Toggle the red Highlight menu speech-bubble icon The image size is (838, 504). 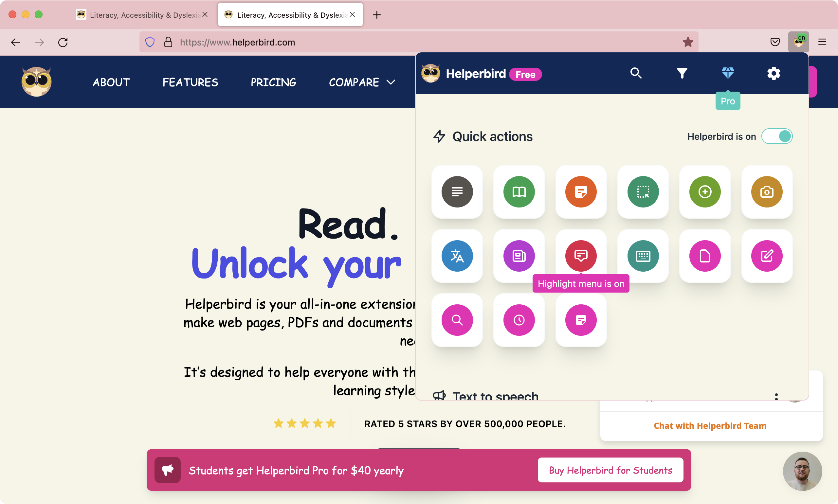(x=581, y=256)
